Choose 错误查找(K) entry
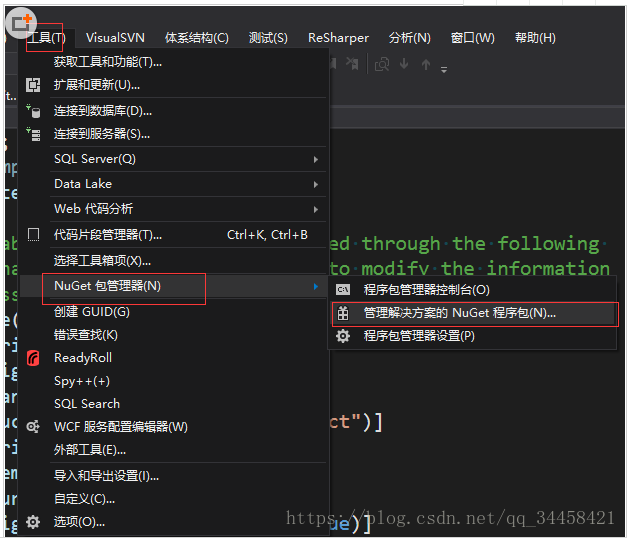This screenshot has width=627, height=538. coord(86,335)
